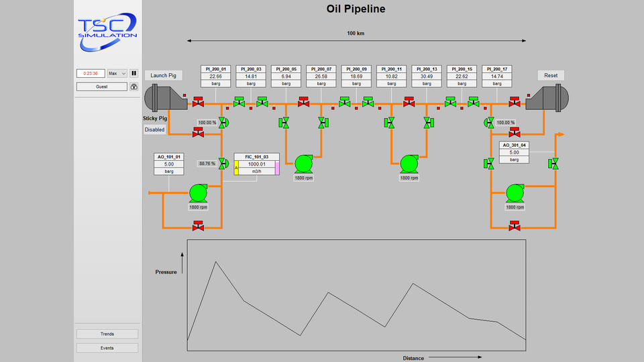644x362 pixels.
Task: Click red bypass valve beneath inlet pump
Action: pyautogui.click(x=198, y=226)
